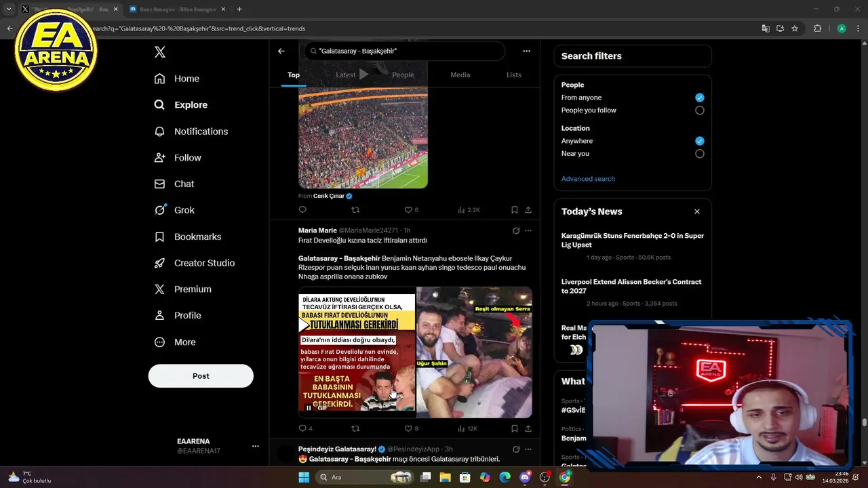This screenshot has width=868, height=488.
Task: Open Notifications in the sidebar
Action: [x=191, y=131]
